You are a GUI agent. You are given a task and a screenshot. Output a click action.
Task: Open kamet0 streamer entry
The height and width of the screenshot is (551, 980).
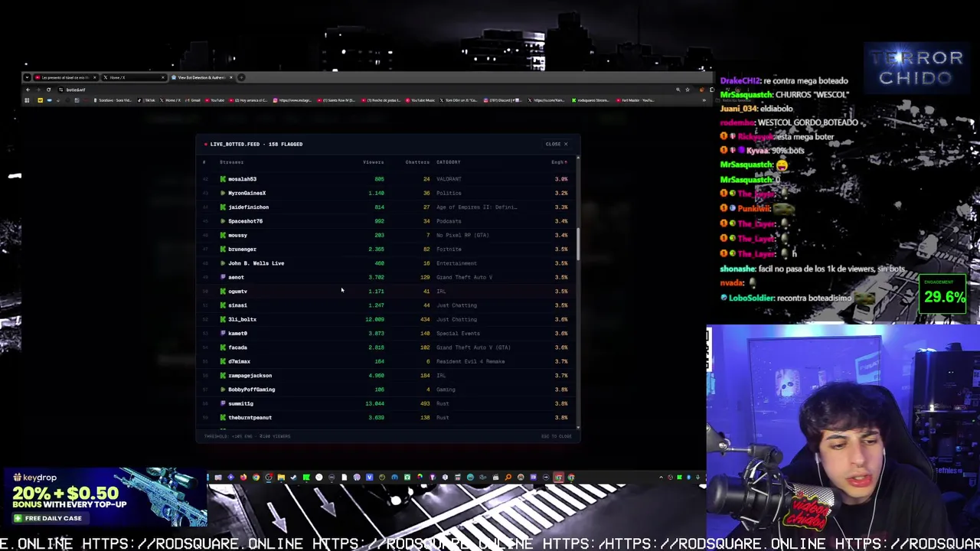pyautogui.click(x=237, y=334)
